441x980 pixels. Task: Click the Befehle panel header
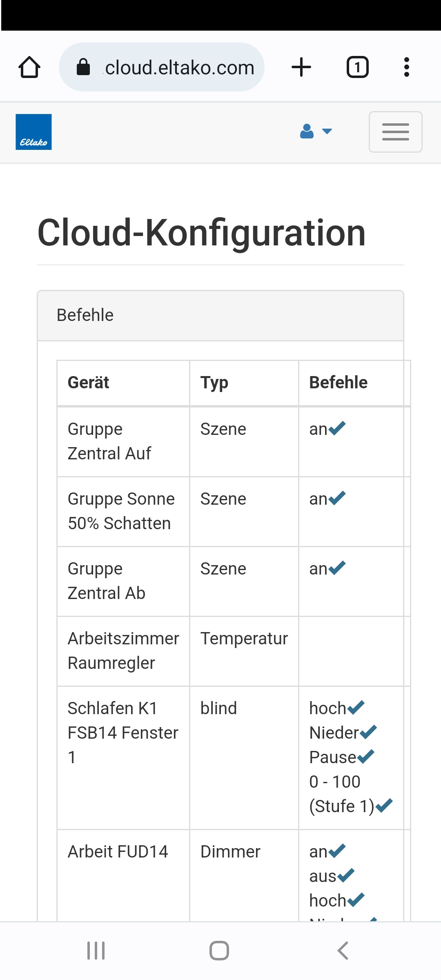[x=220, y=316]
